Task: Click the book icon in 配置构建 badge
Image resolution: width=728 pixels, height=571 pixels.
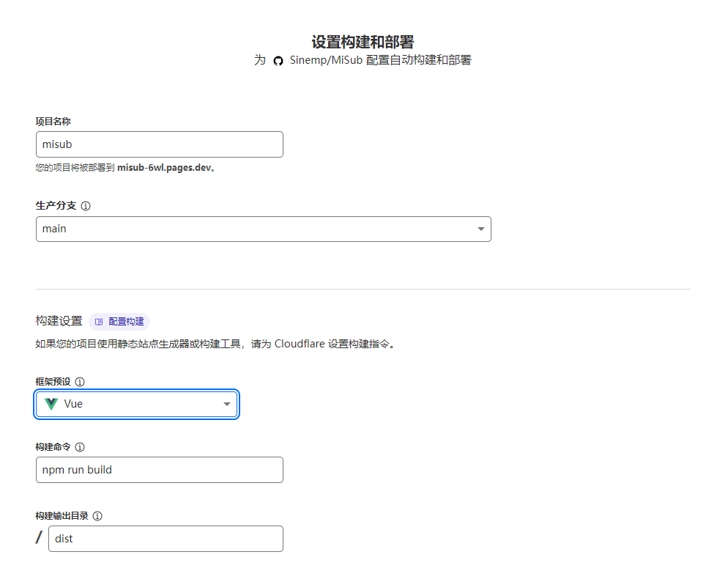Action: [x=99, y=322]
